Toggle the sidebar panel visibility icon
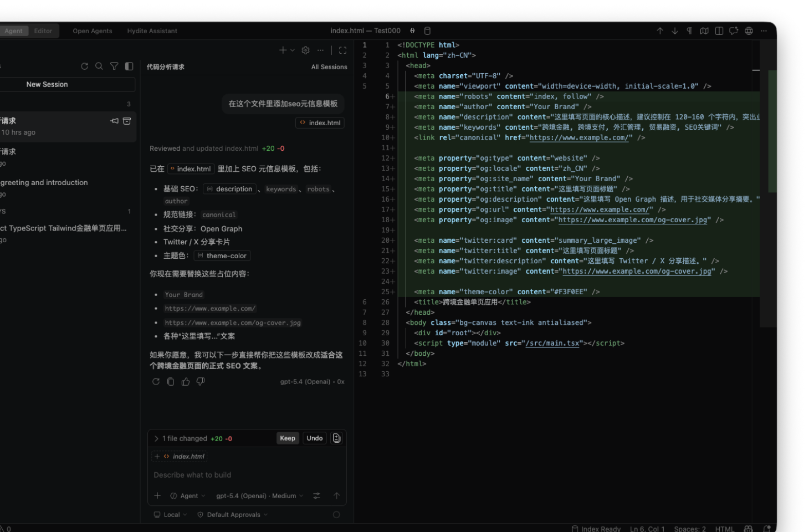809x532 pixels. (x=129, y=66)
